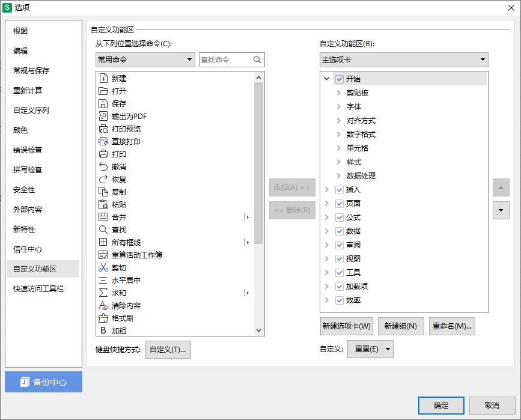
Task: Toggle the 加载项 tab checkbox
Action: tap(340, 286)
